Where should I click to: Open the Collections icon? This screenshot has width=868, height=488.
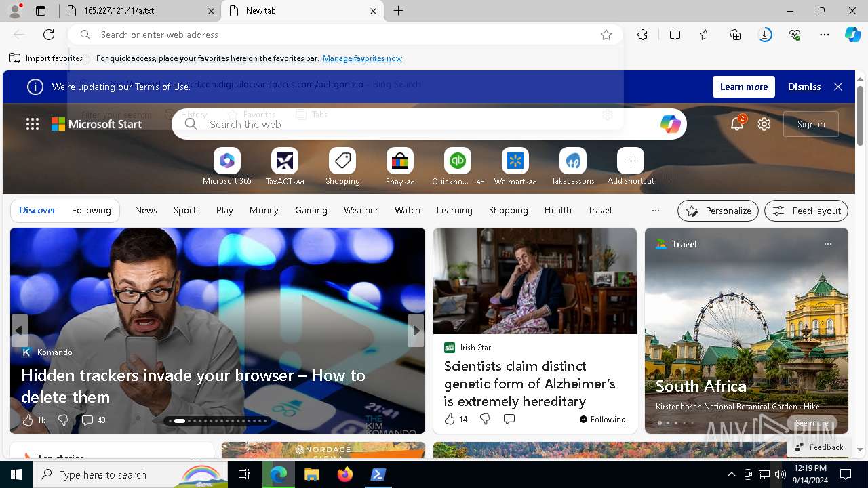tap(735, 35)
